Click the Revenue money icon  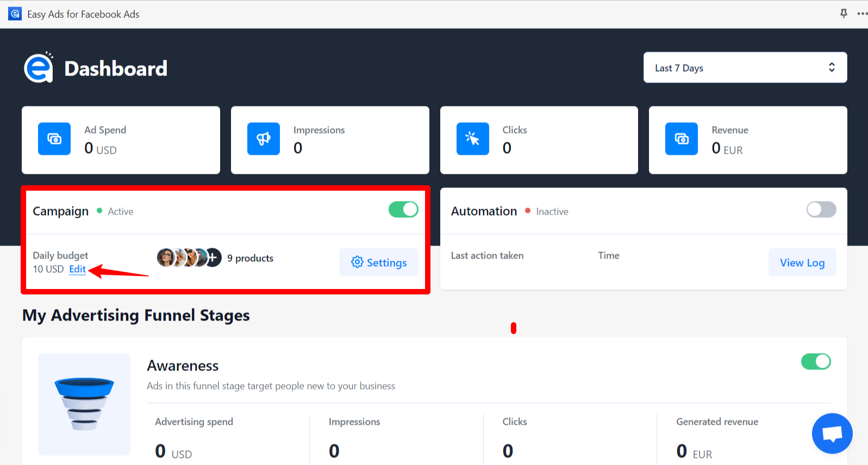(682, 139)
